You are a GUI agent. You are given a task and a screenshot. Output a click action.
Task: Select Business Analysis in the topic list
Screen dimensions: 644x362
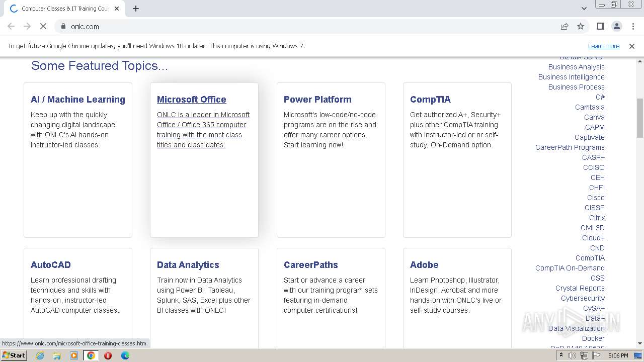point(577,67)
